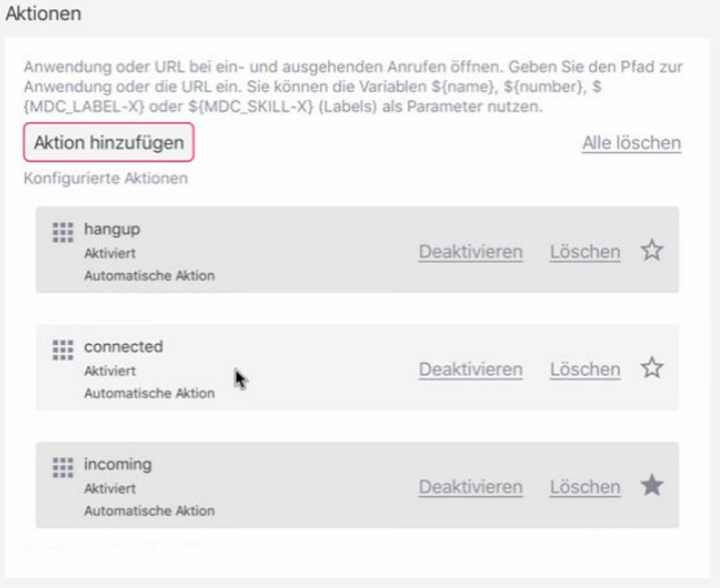
Task: Click the Alle löschen link
Action: (632, 143)
